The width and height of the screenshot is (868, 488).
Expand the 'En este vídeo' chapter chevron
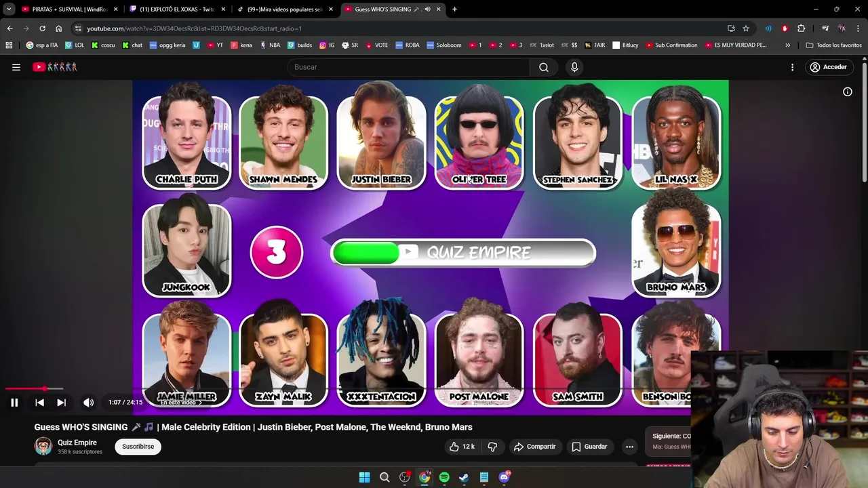[199, 403]
